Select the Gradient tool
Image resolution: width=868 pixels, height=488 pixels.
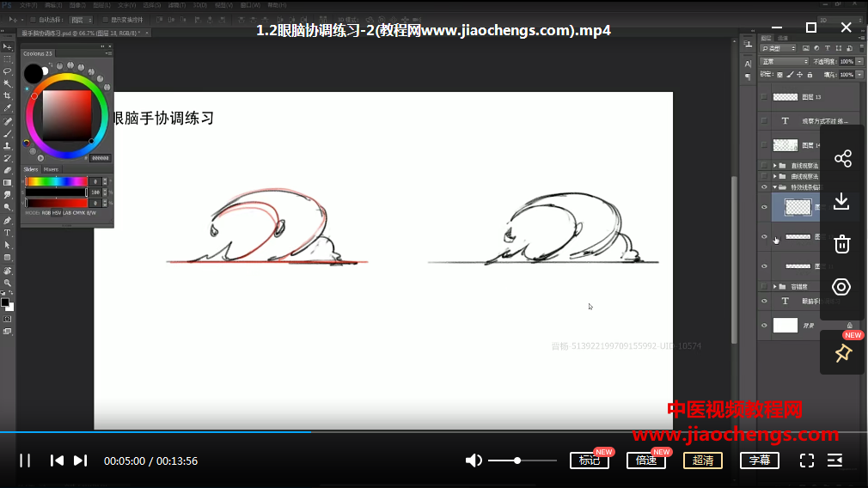click(x=7, y=183)
